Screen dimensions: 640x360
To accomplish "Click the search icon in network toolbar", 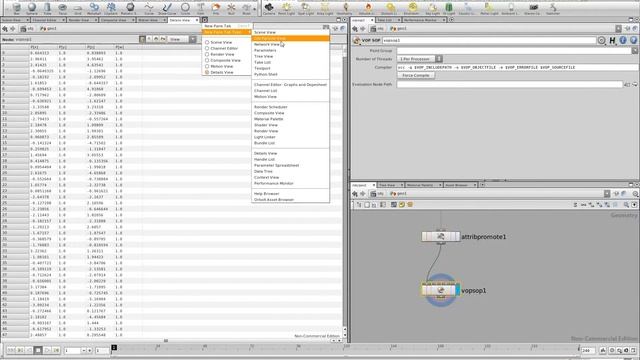I will tap(626, 204).
